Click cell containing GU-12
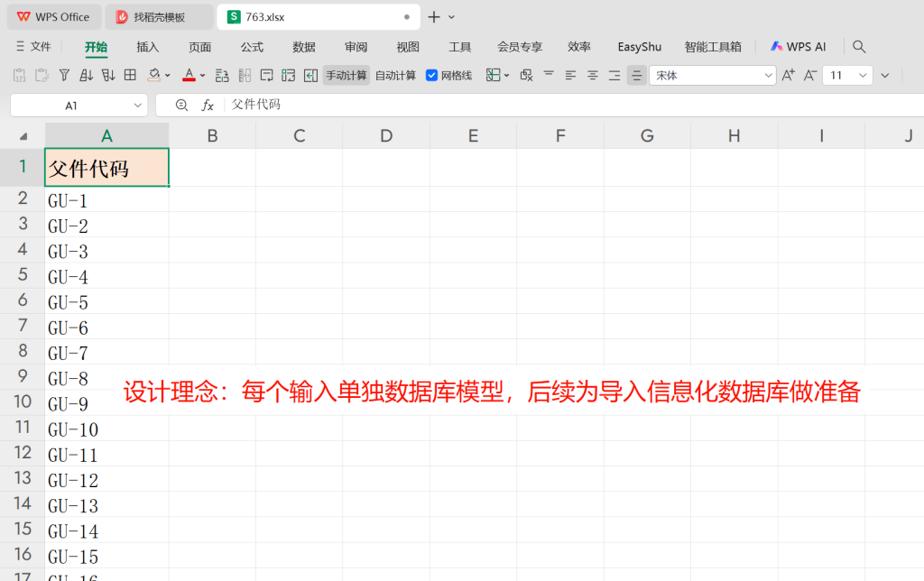Viewport: 924px width, 581px height. [106, 480]
